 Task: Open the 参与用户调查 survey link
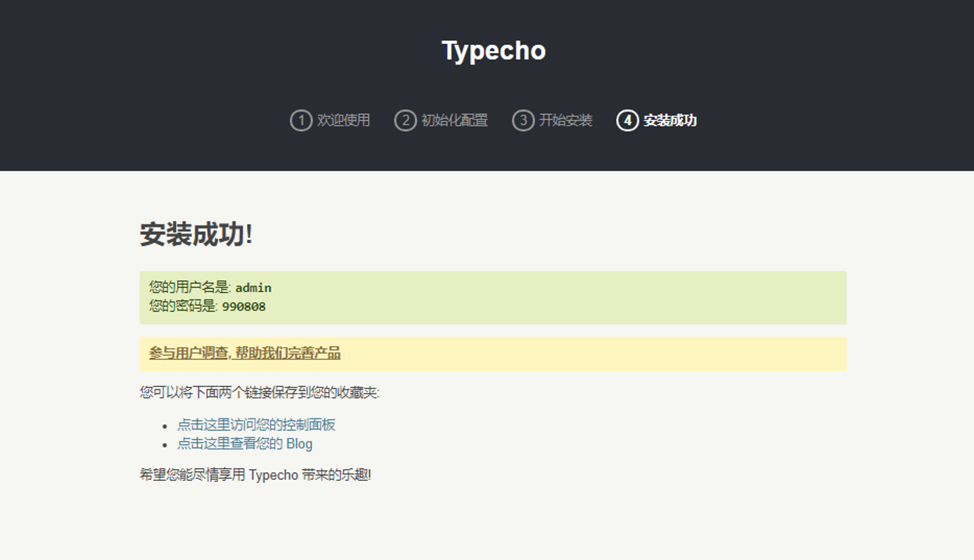[x=244, y=353]
